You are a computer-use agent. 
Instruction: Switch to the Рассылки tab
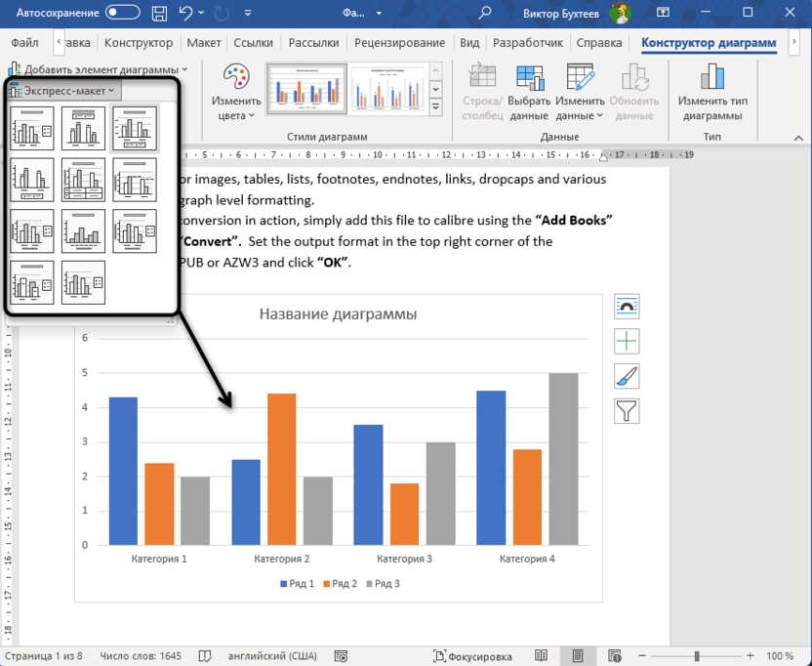click(314, 43)
